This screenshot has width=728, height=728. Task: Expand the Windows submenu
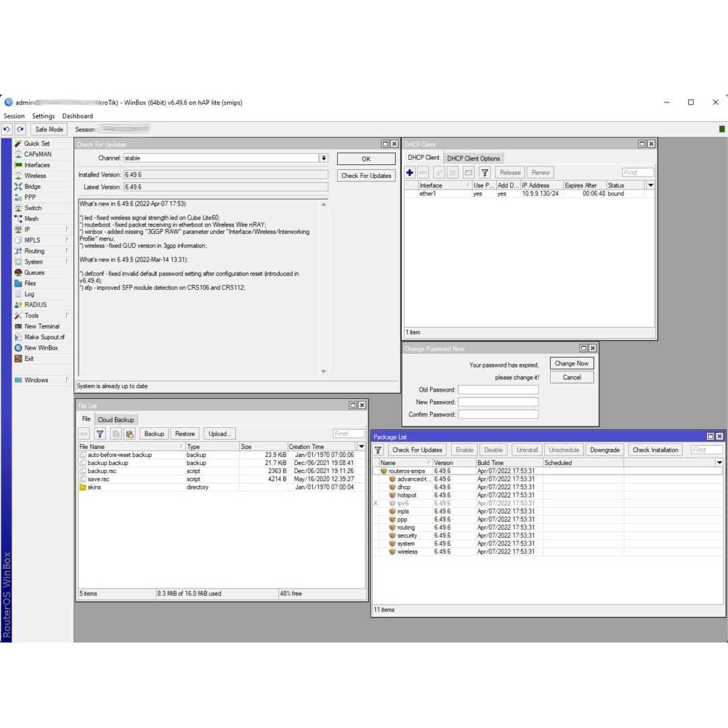[67, 380]
